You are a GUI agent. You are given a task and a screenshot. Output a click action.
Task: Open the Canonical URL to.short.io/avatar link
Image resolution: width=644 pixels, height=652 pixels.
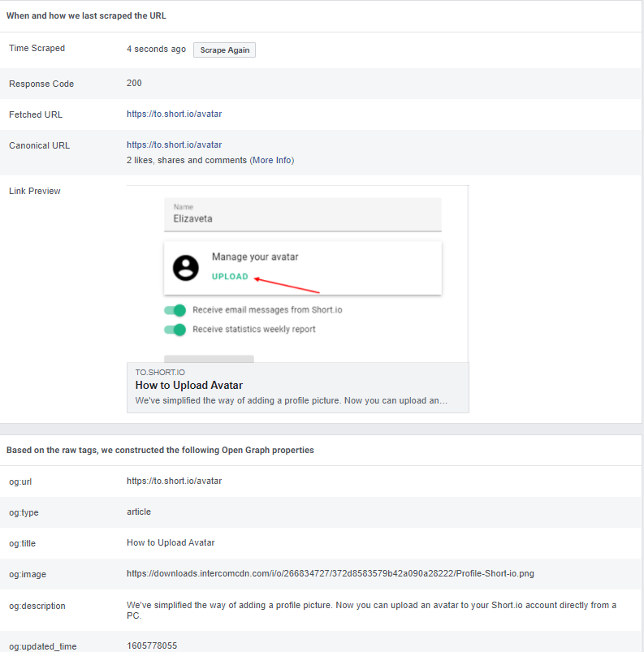(174, 145)
